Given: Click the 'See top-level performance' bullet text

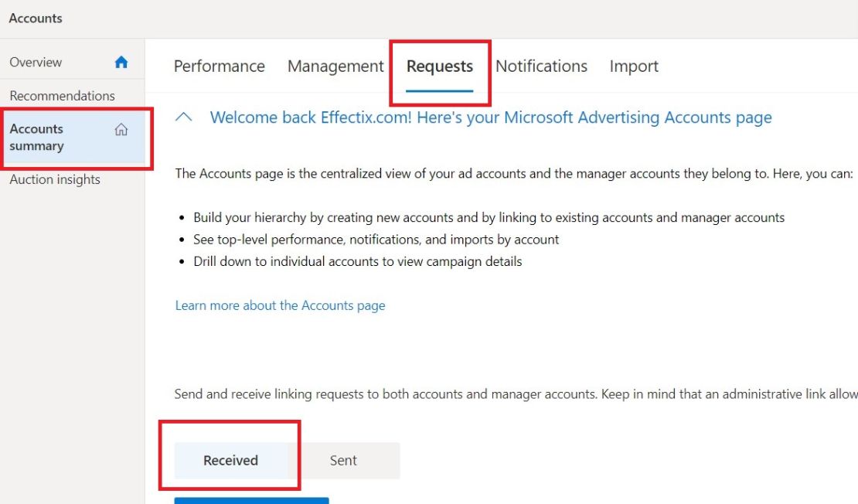Looking at the screenshot, I should [x=376, y=239].
